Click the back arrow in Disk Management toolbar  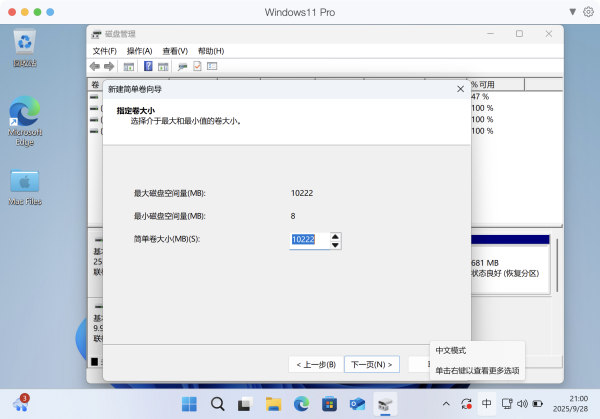pyautogui.click(x=95, y=67)
